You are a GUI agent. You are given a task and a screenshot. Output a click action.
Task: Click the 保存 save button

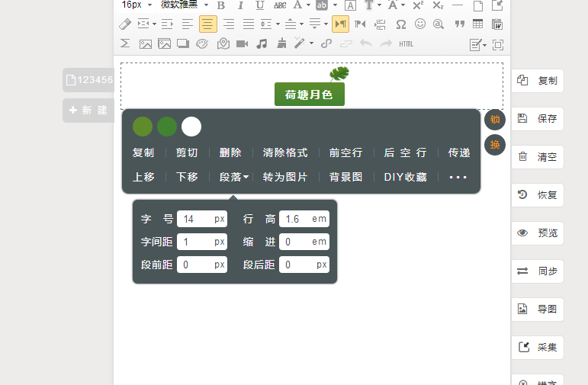(x=538, y=119)
